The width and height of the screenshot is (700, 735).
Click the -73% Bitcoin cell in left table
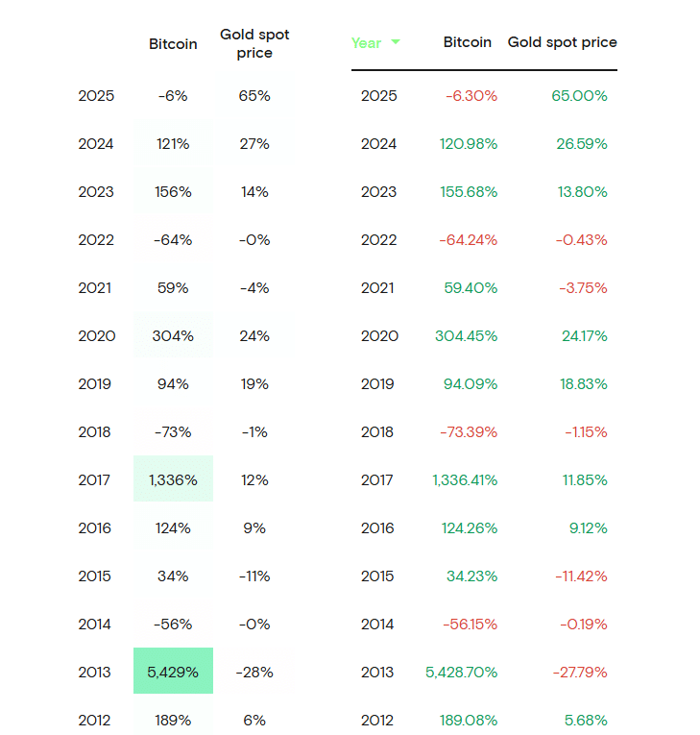tap(173, 432)
